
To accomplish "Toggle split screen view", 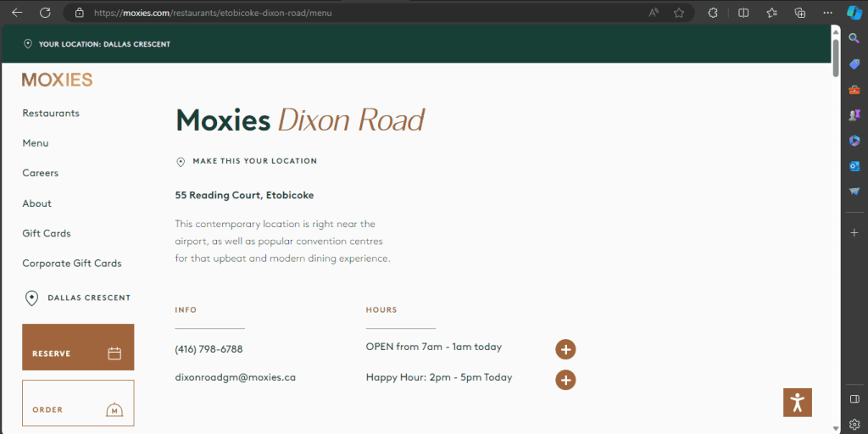I will point(743,13).
